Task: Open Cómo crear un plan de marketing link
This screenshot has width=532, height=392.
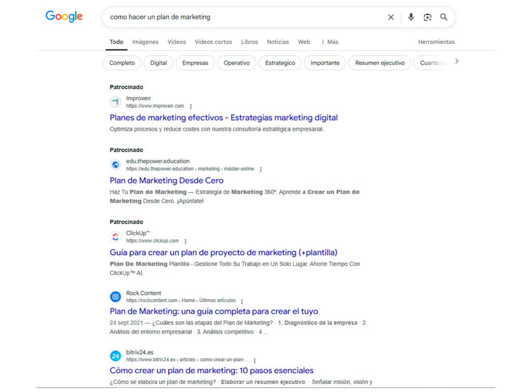Action: click(x=211, y=370)
